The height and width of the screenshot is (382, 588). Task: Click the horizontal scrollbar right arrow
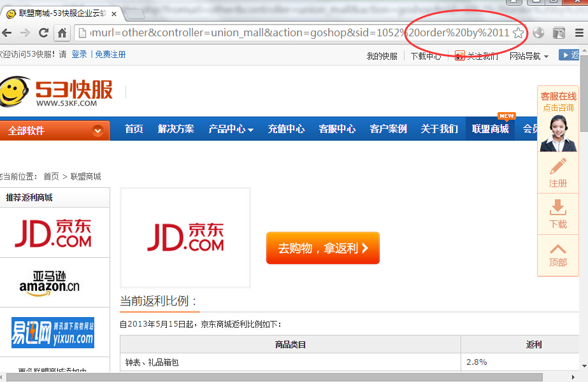[573, 377]
